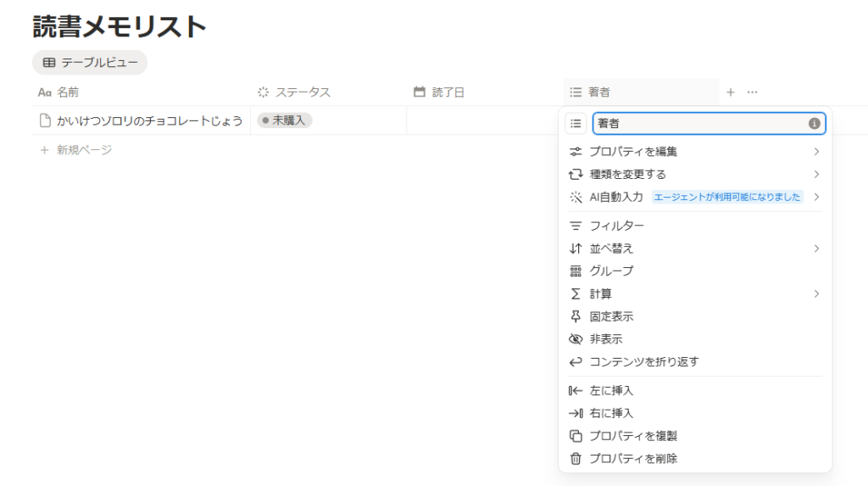Open the table options three-dot menu

(752, 92)
